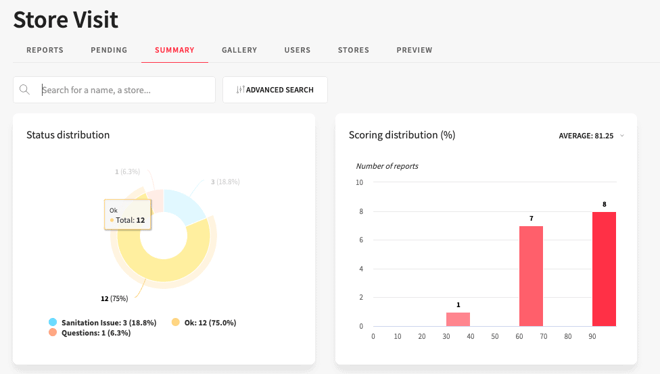Select the small bar labeled 1
660x374 pixels.
(x=458, y=319)
